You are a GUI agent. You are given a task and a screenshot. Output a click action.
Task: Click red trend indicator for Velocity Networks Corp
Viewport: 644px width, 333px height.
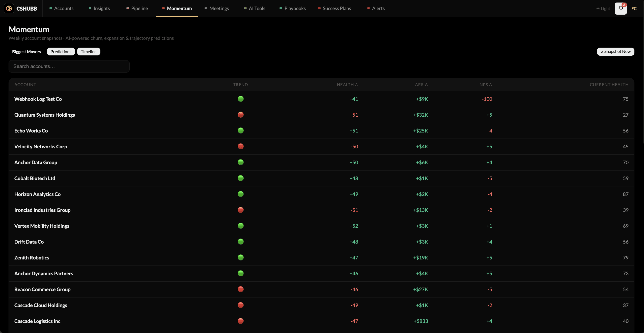(241, 146)
